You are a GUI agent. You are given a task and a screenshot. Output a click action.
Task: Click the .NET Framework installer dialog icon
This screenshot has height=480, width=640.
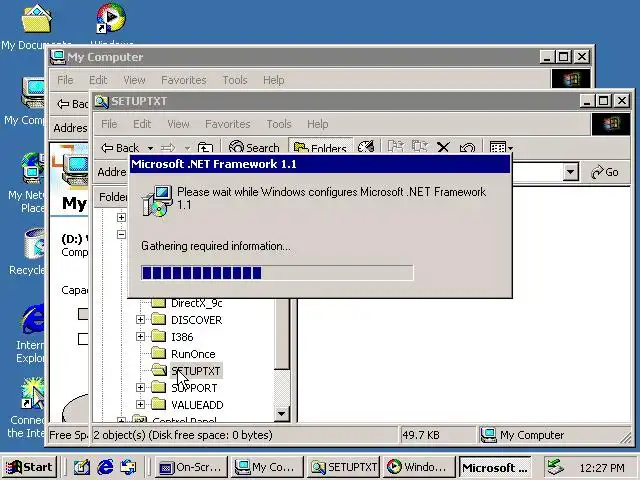coord(157,201)
